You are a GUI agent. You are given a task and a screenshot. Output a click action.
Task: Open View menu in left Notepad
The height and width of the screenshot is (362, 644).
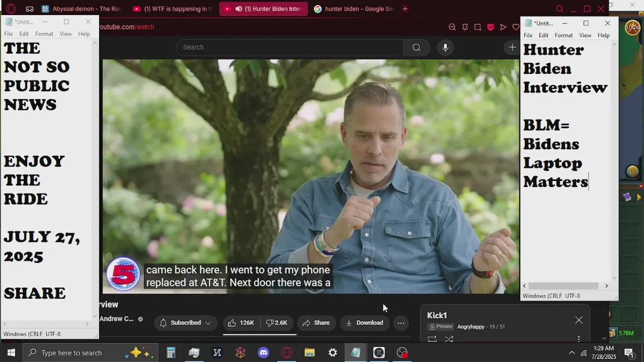coord(66,34)
